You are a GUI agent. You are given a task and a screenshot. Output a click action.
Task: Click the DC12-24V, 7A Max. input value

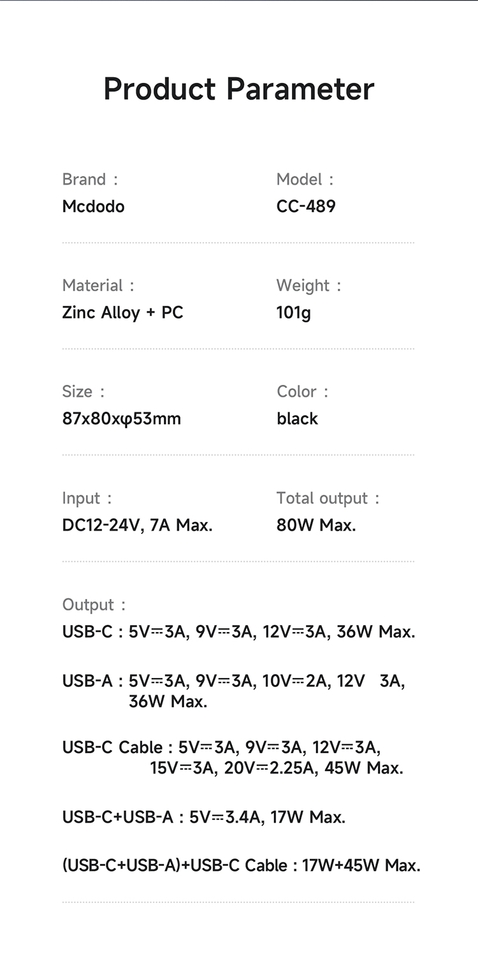[x=137, y=526]
